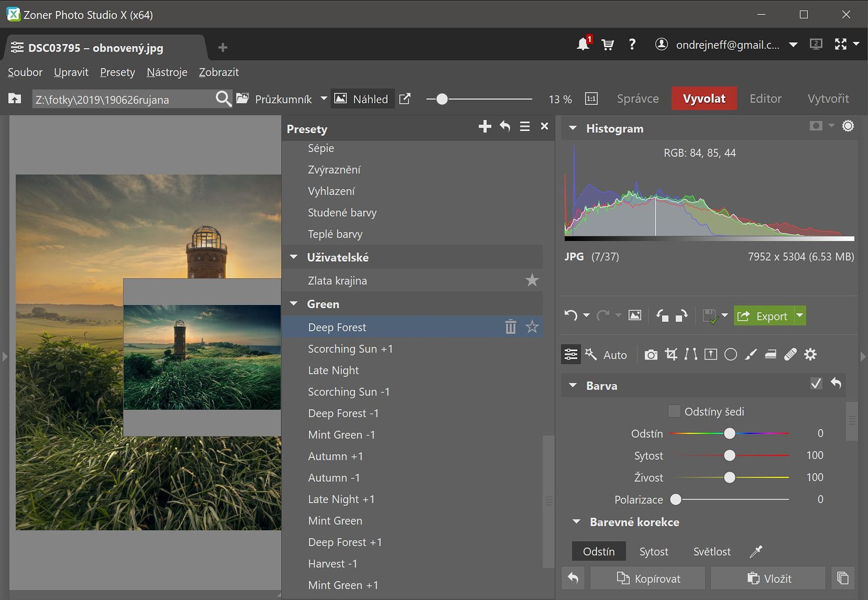Open the Průzkumník dropdown arrow
868x600 pixels.
[323, 99]
